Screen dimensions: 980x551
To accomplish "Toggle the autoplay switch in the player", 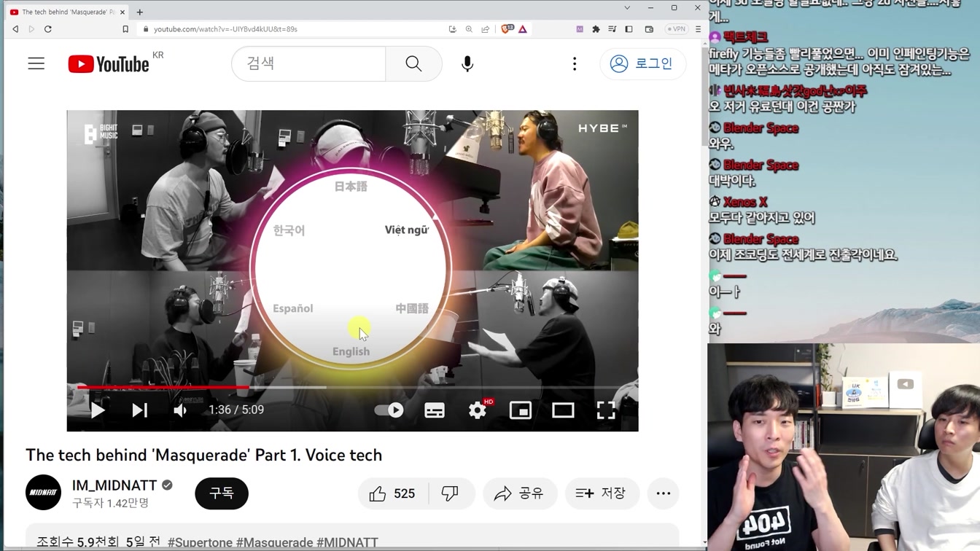I will (x=389, y=410).
